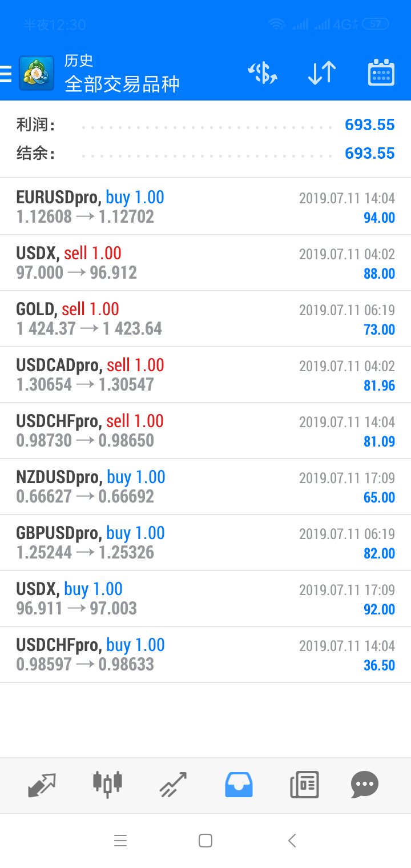Go to the Trade tab

[x=172, y=784]
